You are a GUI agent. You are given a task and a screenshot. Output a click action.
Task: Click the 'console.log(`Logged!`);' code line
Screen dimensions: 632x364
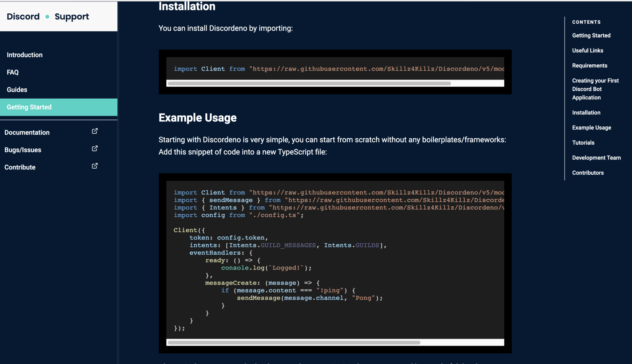click(x=266, y=268)
